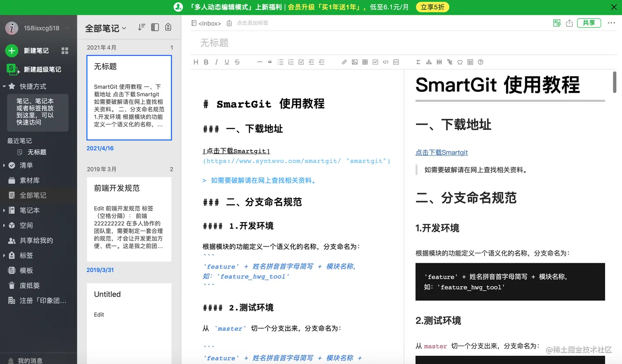Open the more options three-dot menu
622x364 pixels.
(611, 23)
